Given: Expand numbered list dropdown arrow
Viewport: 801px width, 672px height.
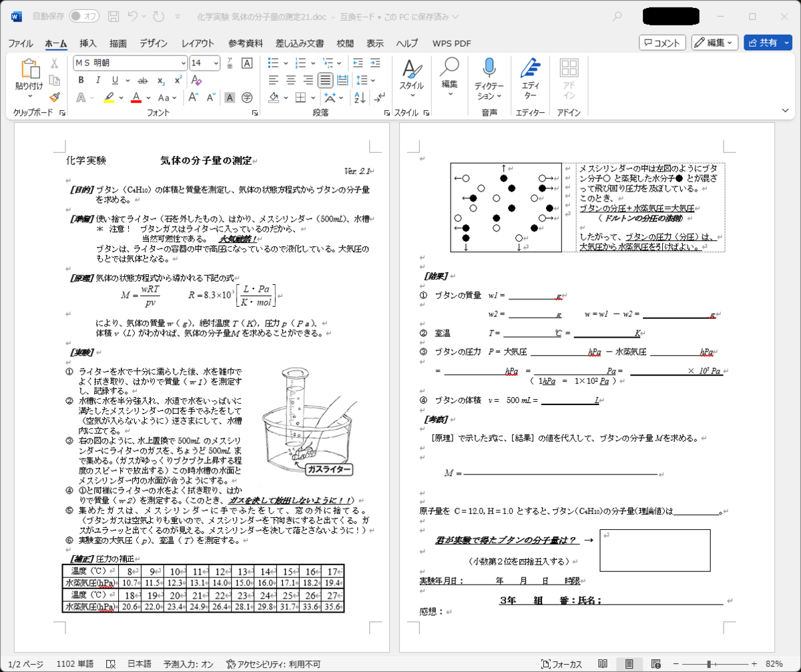Looking at the screenshot, I should (x=312, y=63).
